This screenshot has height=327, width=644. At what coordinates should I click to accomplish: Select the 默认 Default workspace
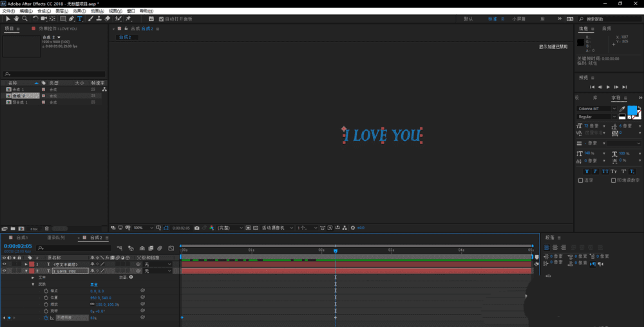point(468,19)
